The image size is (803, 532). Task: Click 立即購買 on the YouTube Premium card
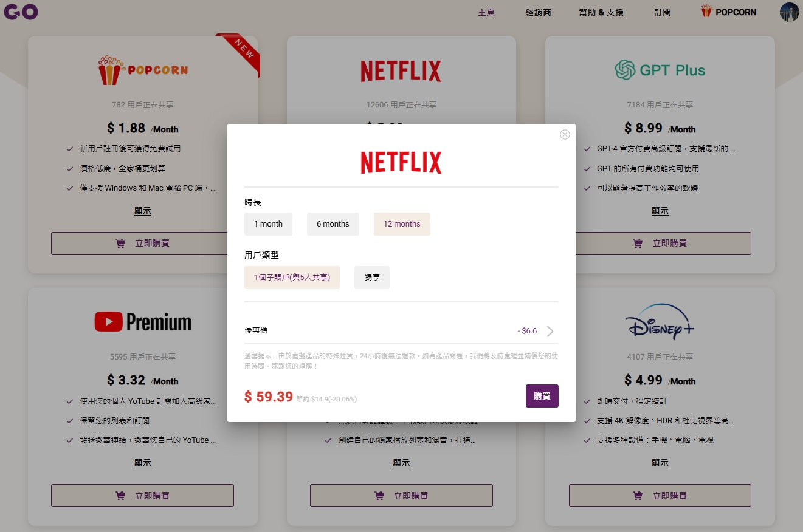coord(143,496)
